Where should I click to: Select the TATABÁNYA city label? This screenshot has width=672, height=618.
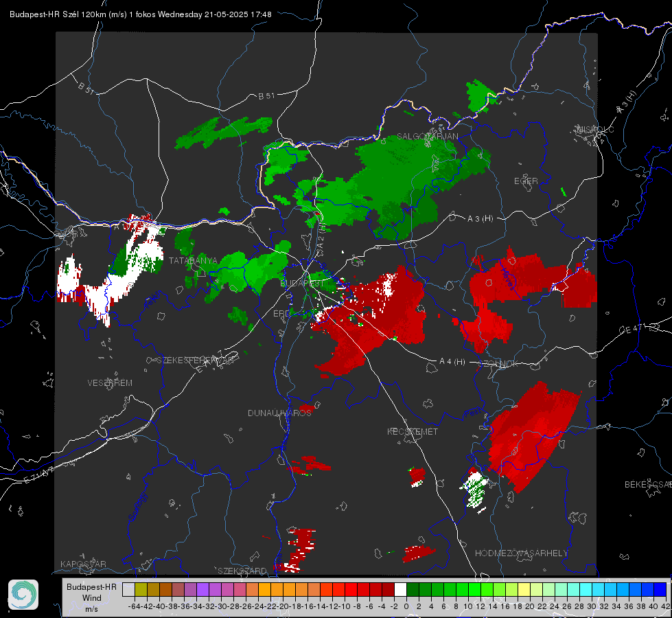[x=193, y=260]
